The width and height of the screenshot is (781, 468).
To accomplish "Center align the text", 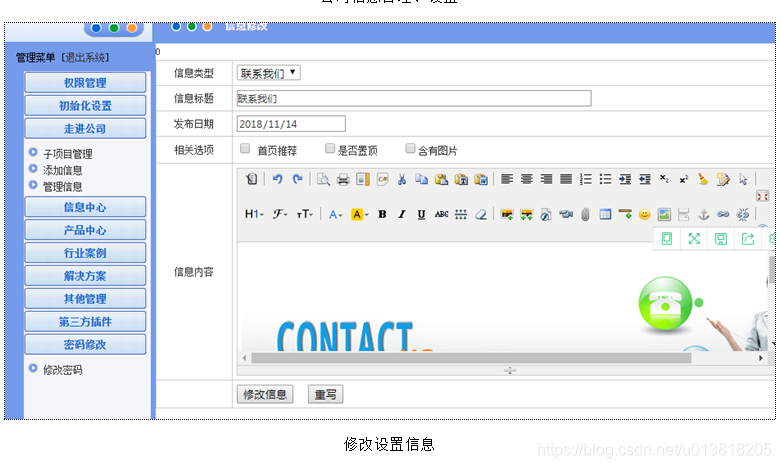I will pos(526,179).
